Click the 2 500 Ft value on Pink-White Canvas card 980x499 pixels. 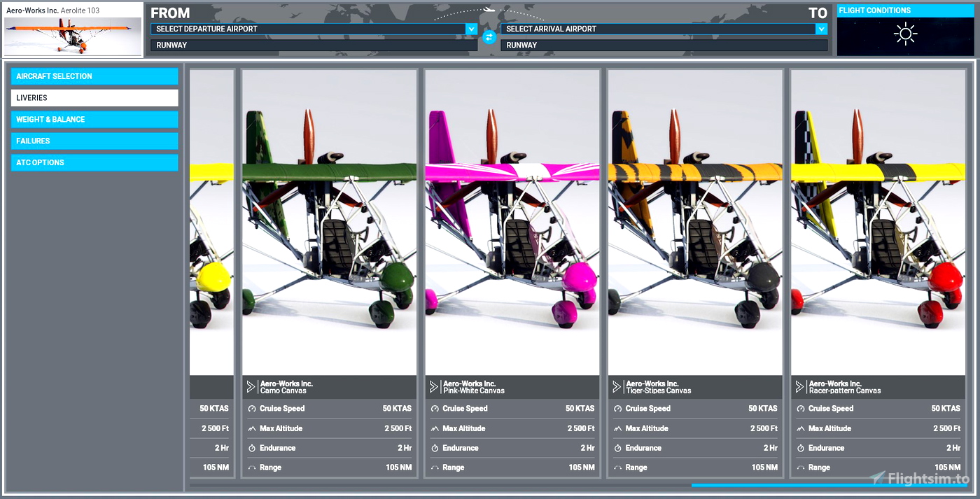581,428
